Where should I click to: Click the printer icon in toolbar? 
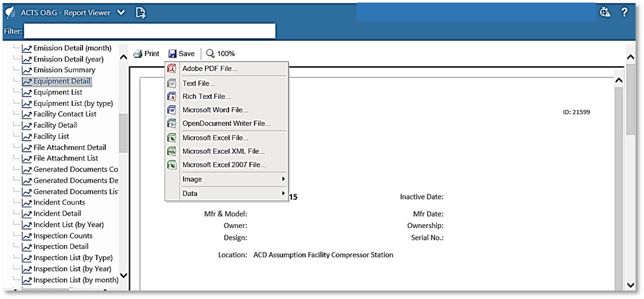click(138, 53)
